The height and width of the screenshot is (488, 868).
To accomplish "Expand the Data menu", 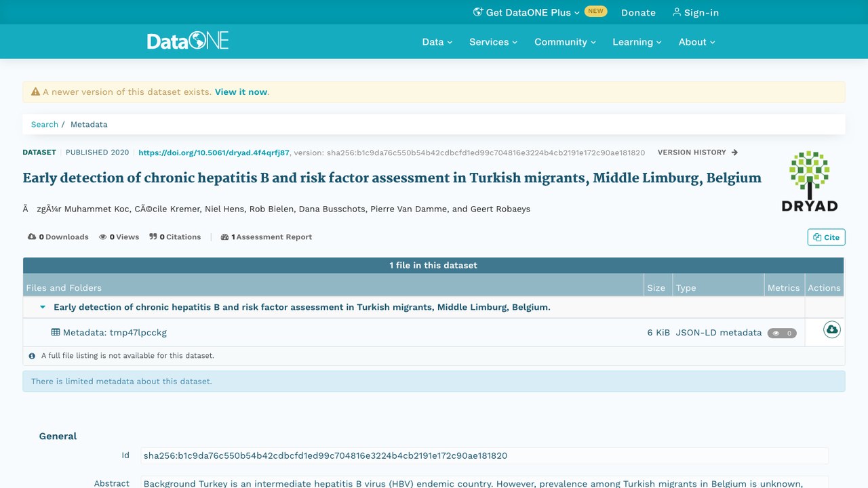I will (x=437, y=41).
